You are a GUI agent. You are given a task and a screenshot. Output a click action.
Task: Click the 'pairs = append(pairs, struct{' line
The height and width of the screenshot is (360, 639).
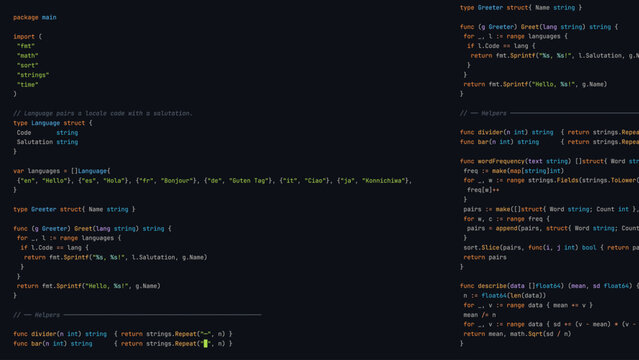(553, 228)
